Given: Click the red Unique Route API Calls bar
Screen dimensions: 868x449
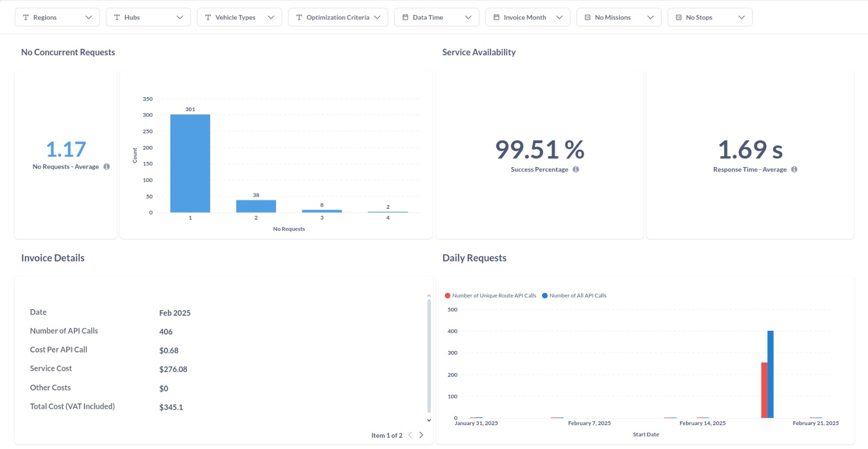Looking at the screenshot, I should pos(764,390).
